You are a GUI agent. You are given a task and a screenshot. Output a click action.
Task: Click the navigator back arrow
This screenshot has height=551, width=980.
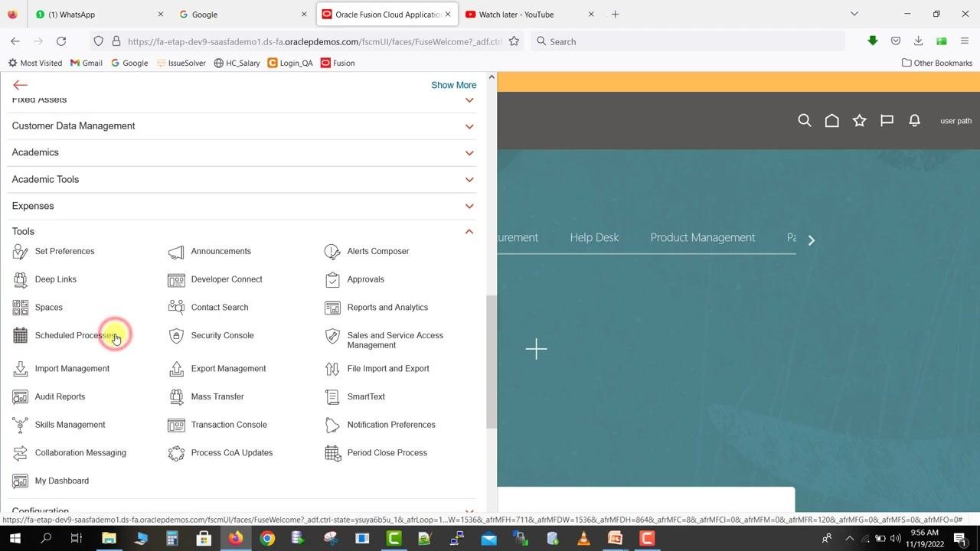pyautogui.click(x=20, y=85)
